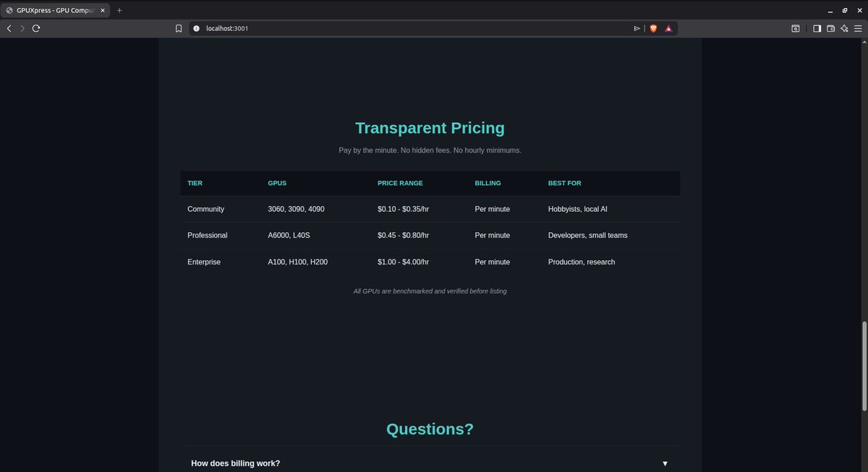The width and height of the screenshot is (868, 472).
Task: Select the GPUXpress - GPU Compute tab
Action: click(56, 10)
